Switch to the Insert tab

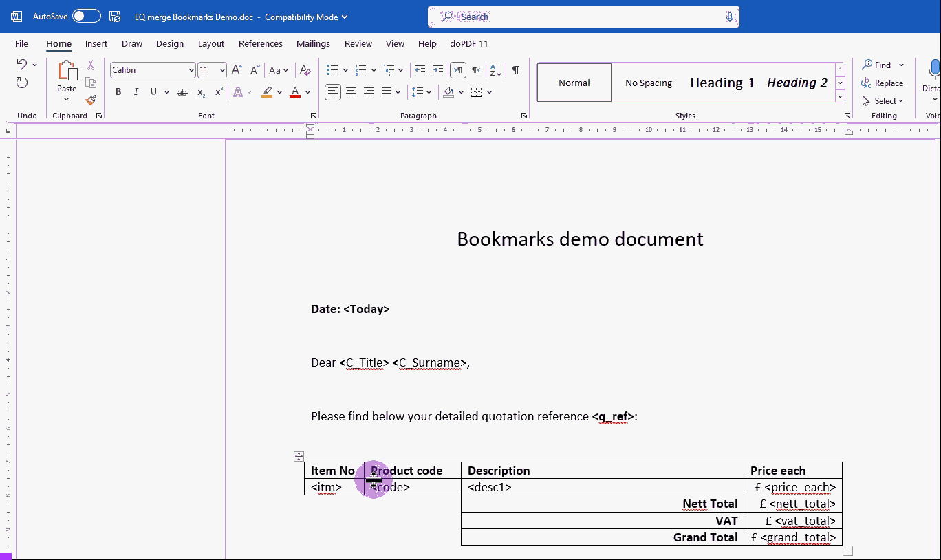(96, 43)
